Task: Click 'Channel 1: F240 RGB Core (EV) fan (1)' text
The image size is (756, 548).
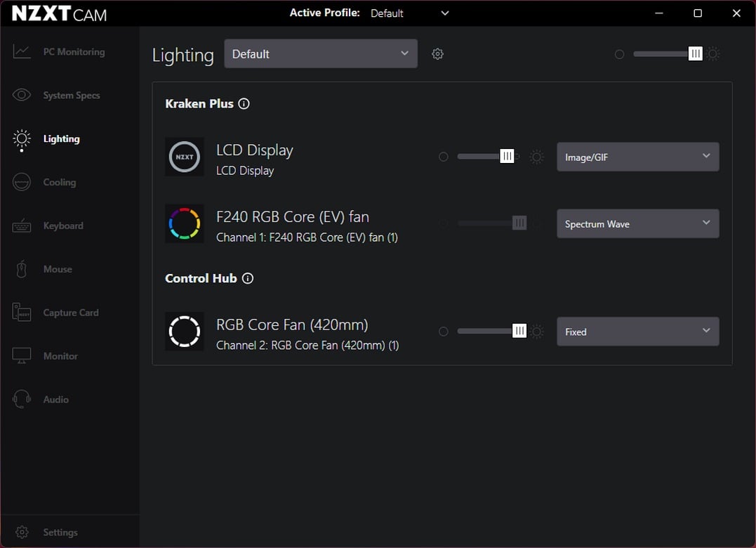Action: point(307,237)
